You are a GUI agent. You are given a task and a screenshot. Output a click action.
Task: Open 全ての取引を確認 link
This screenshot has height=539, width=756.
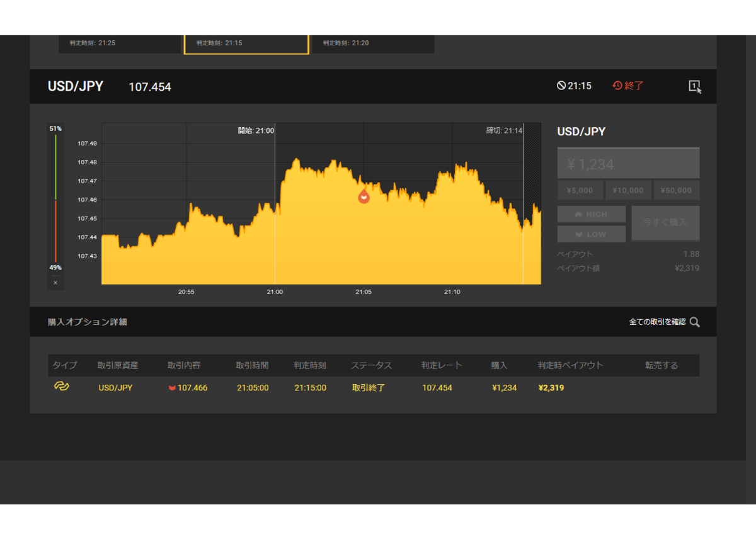click(657, 322)
